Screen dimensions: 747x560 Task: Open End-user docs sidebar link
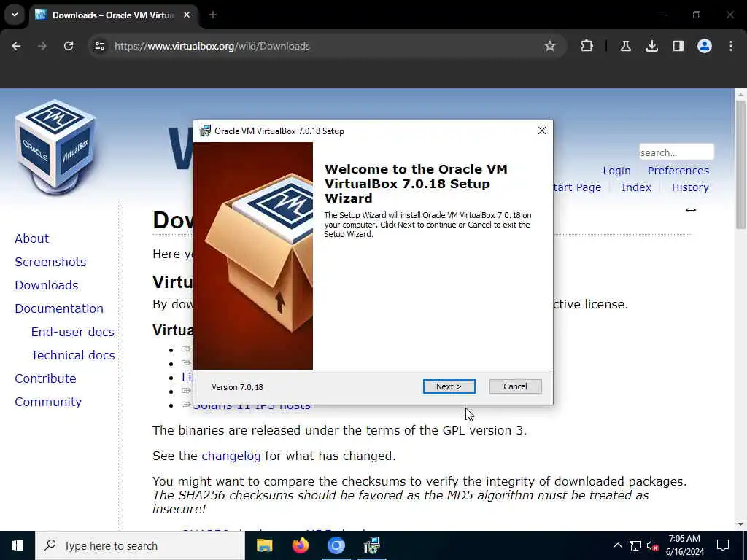tap(73, 332)
